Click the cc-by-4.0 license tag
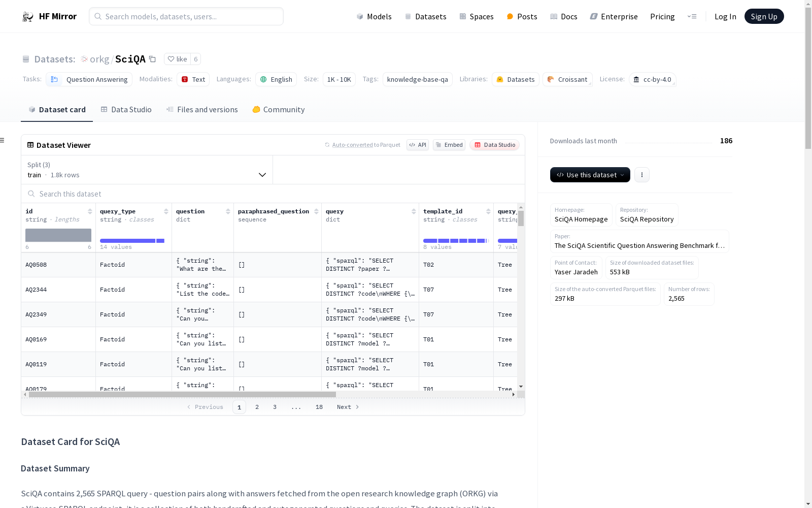 (x=652, y=79)
